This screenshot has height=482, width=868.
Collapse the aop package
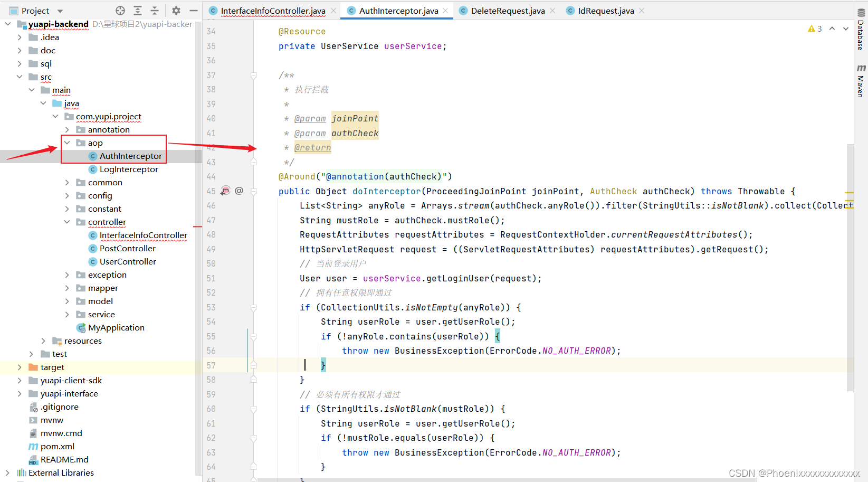[x=67, y=143]
